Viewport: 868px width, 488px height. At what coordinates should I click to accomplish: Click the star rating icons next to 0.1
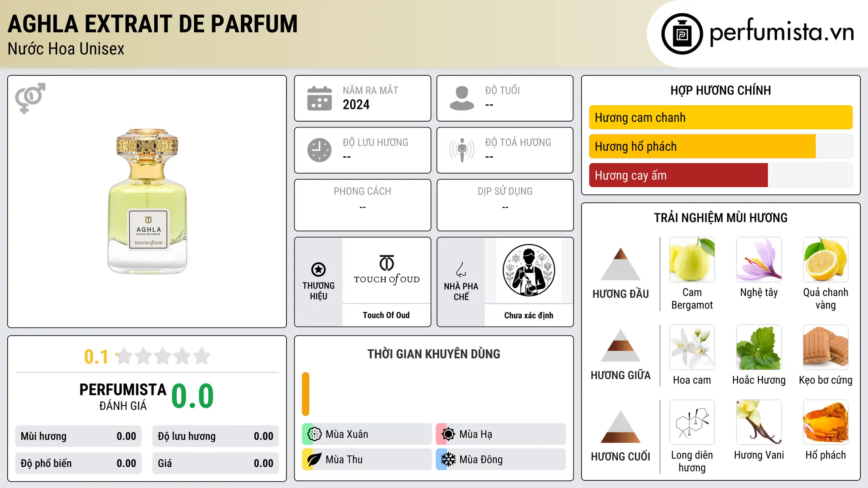[163, 356]
